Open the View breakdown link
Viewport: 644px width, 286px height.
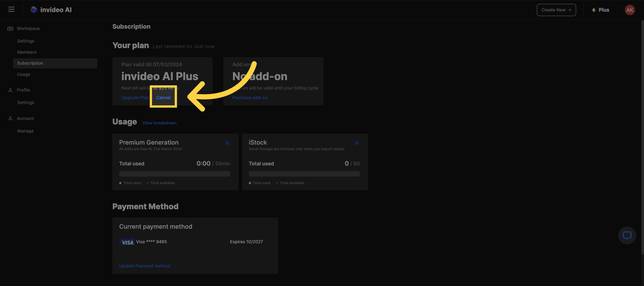pos(159,123)
